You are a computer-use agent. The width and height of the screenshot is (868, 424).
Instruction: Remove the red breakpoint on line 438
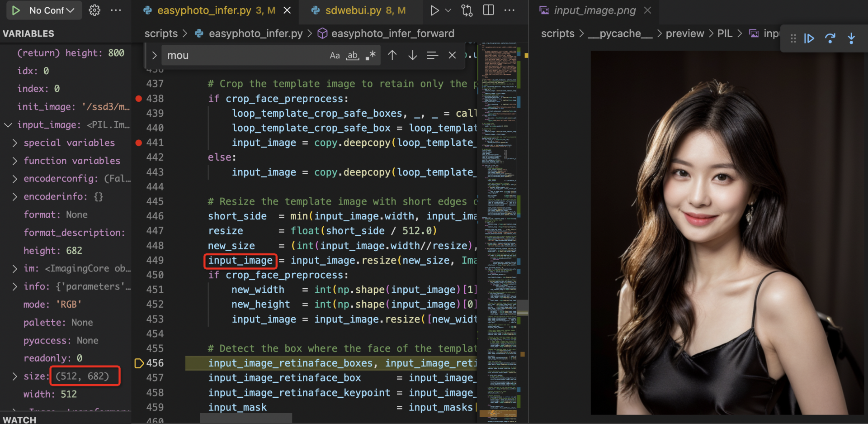[x=138, y=99]
